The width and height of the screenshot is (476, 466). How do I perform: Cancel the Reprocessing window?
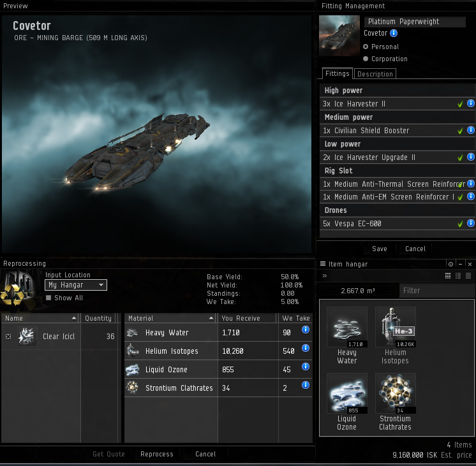pos(205,454)
